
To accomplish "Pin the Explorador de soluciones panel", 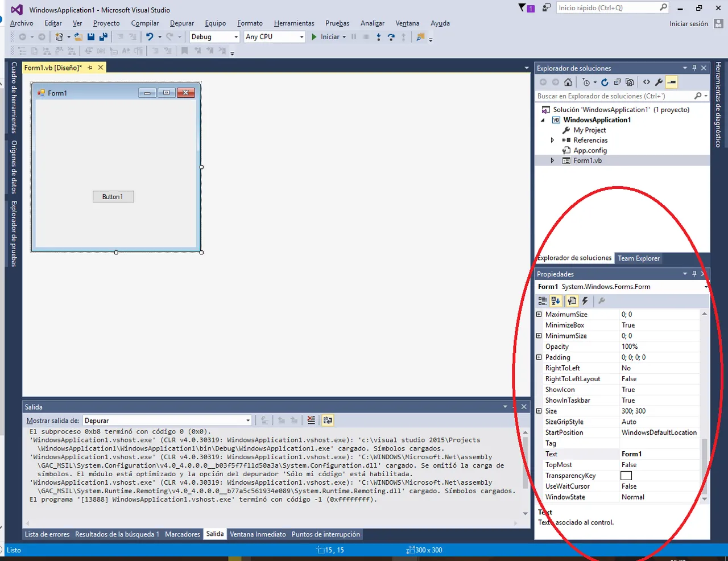I will [694, 68].
